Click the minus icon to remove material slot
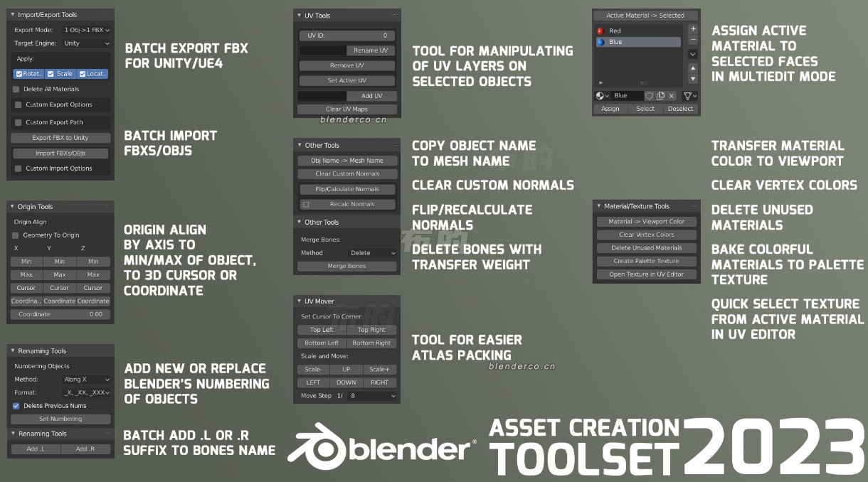The height and width of the screenshot is (482, 868). 693,40
